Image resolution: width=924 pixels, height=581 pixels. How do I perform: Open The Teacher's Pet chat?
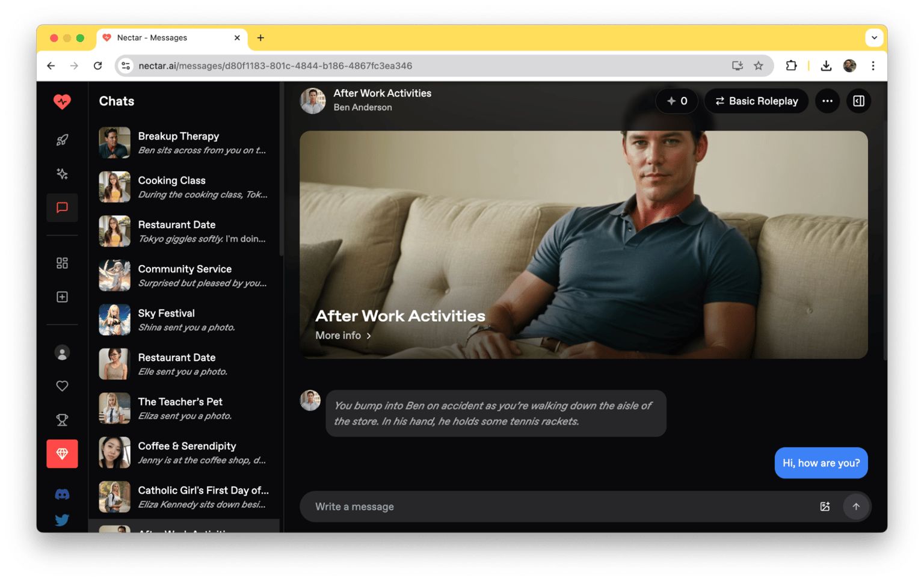pyautogui.click(x=184, y=408)
